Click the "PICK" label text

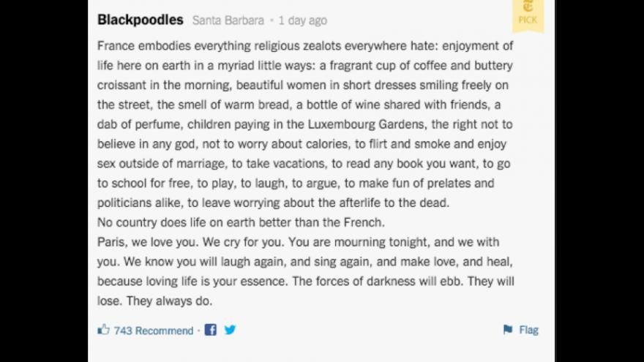528,20
